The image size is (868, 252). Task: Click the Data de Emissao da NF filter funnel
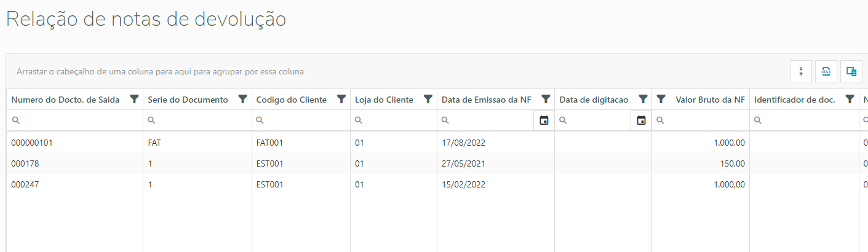[x=545, y=99]
